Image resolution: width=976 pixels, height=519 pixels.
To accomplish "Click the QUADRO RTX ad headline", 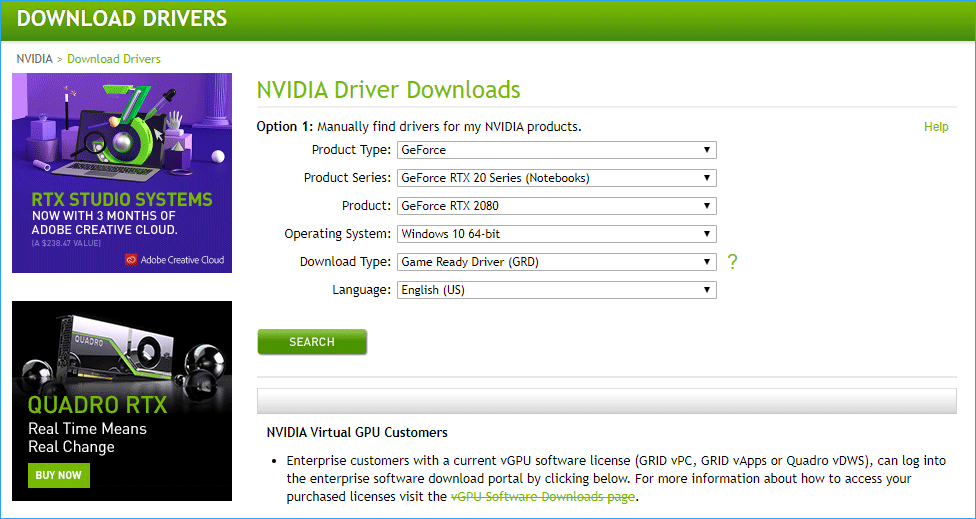I will click(98, 405).
